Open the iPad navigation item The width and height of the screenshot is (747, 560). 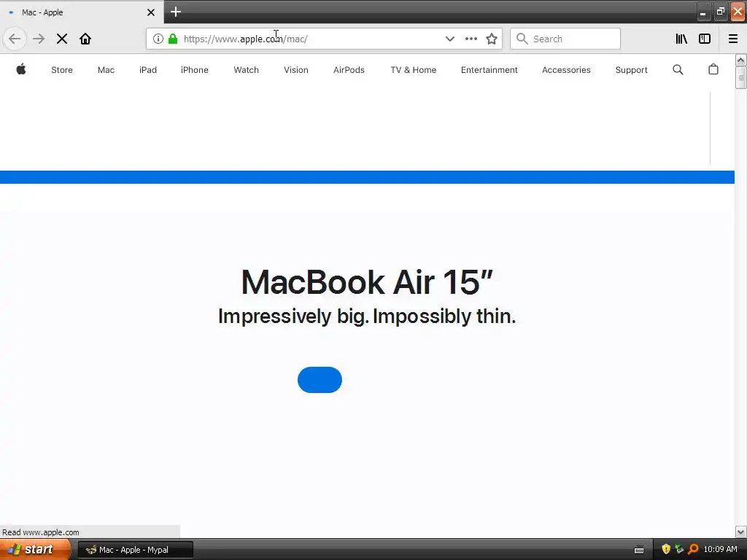(x=147, y=70)
